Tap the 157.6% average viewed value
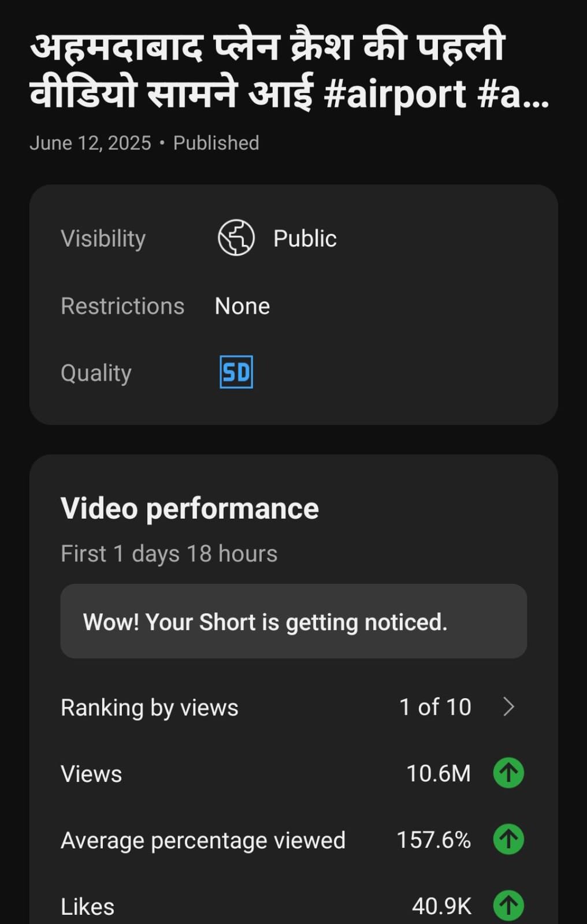Image resolution: width=587 pixels, height=924 pixels. coord(433,840)
